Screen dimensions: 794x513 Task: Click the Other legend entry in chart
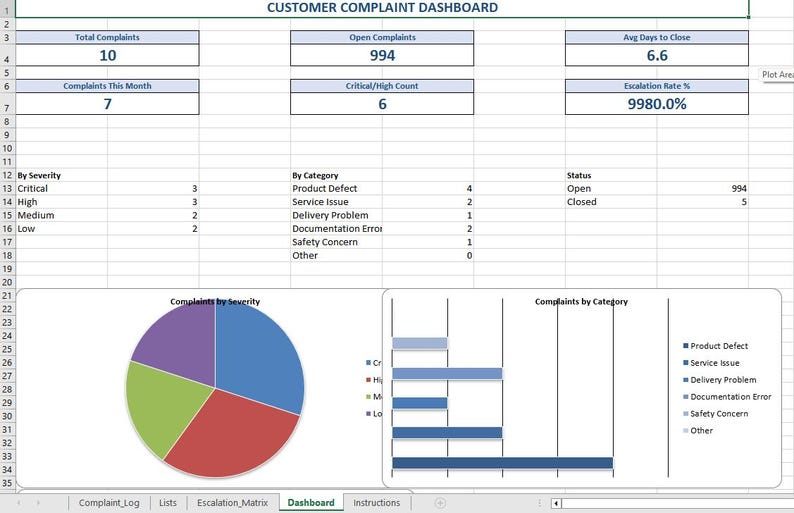click(x=698, y=430)
